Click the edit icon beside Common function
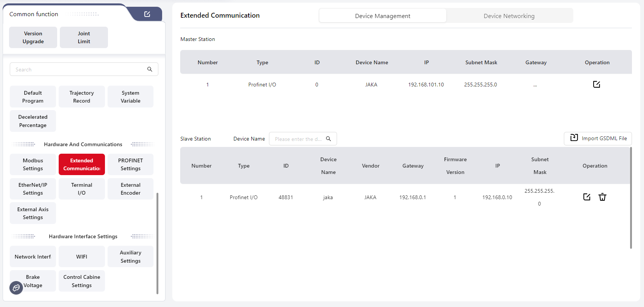The width and height of the screenshot is (644, 307). (x=147, y=14)
